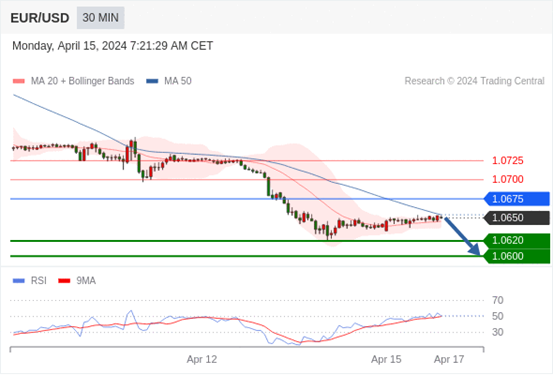Click the blue downward forecast arrow

pos(462,236)
